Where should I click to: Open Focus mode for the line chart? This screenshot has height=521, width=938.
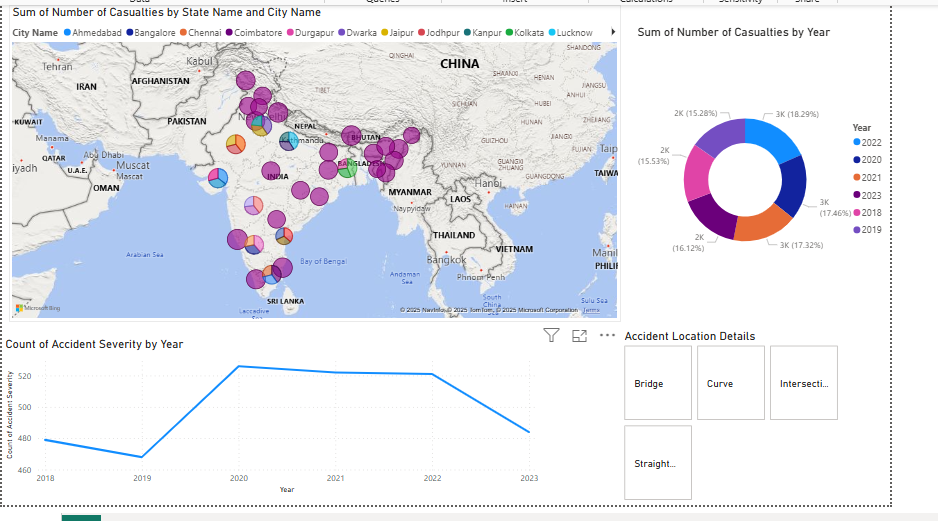point(579,336)
